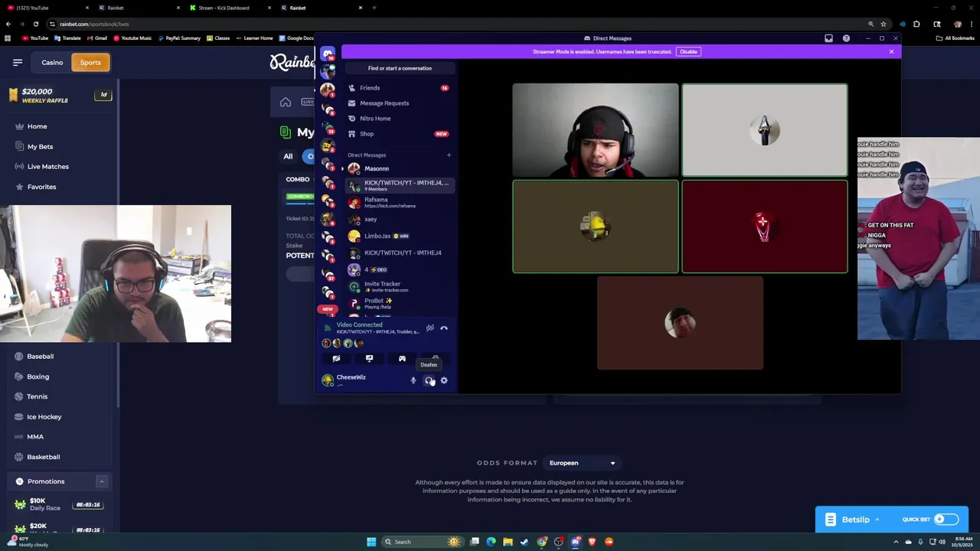Toggle the Quick Bet switch
The height and width of the screenshot is (551, 980).
tap(946, 519)
